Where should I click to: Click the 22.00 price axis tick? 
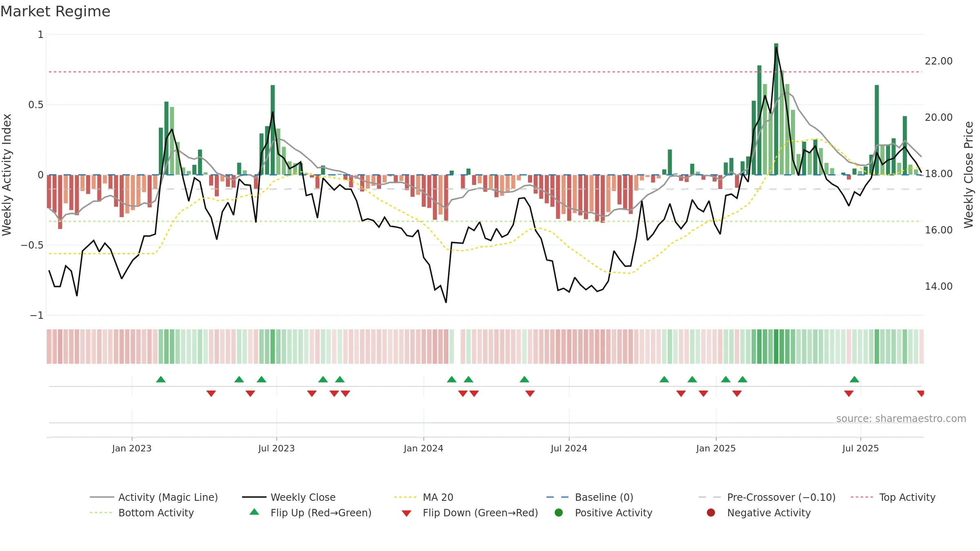[939, 61]
